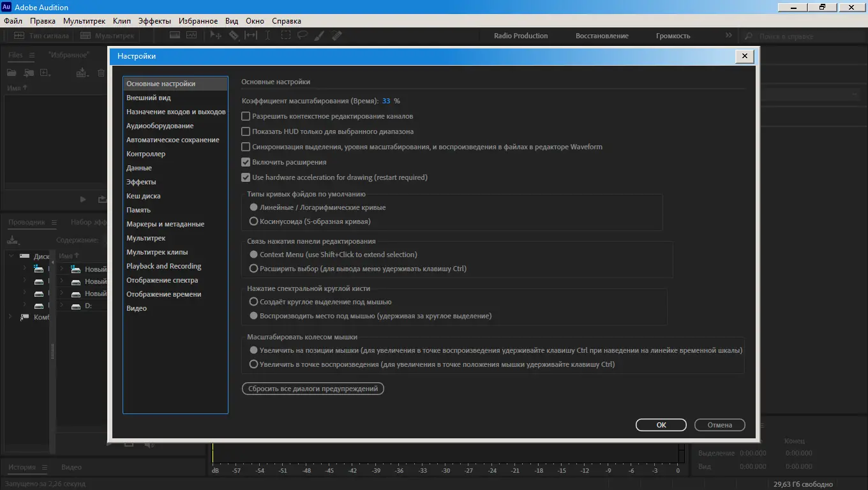Expand the first Новый drive row
The height and width of the screenshot is (490, 868).
(x=62, y=269)
